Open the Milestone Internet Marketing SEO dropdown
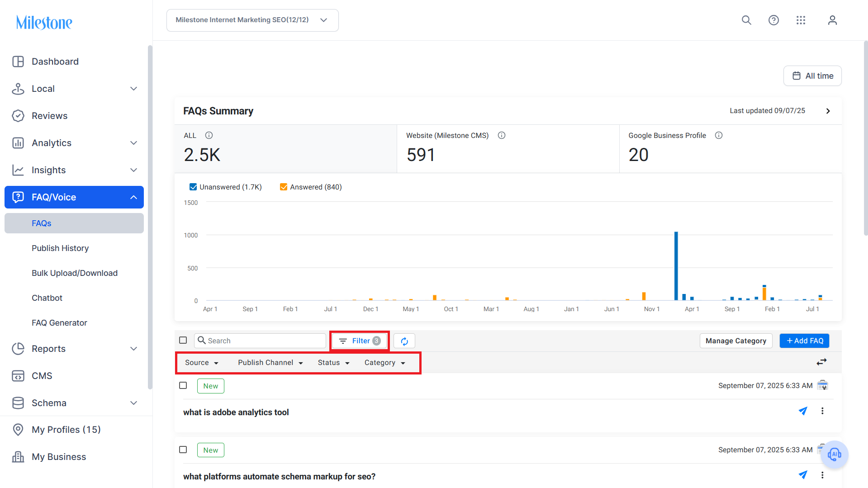This screenshot has width=868, height=488. [x=252, y=20]
